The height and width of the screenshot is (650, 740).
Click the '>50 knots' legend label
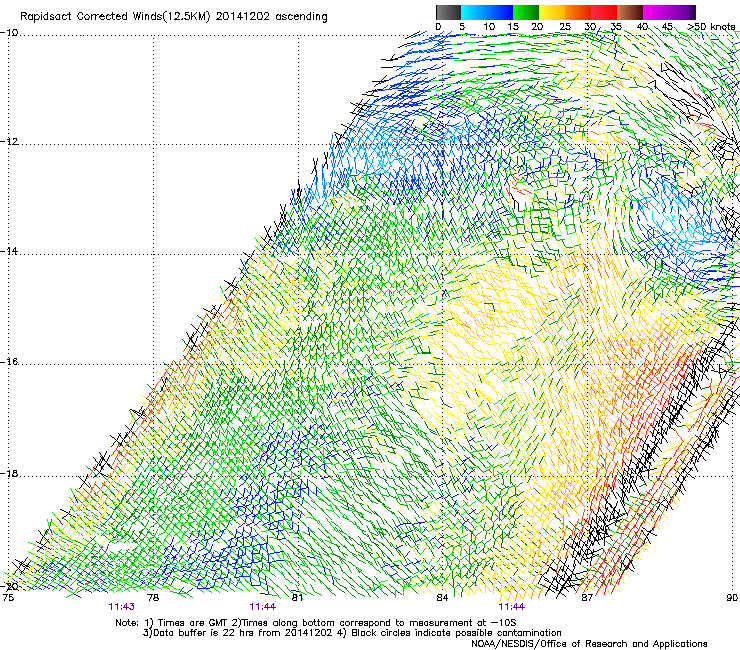pos(711,27)
